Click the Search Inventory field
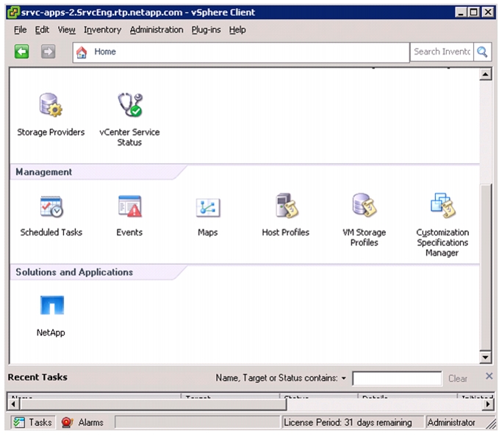Viewport: 499px width, 448px height. (x=442, y=52)
